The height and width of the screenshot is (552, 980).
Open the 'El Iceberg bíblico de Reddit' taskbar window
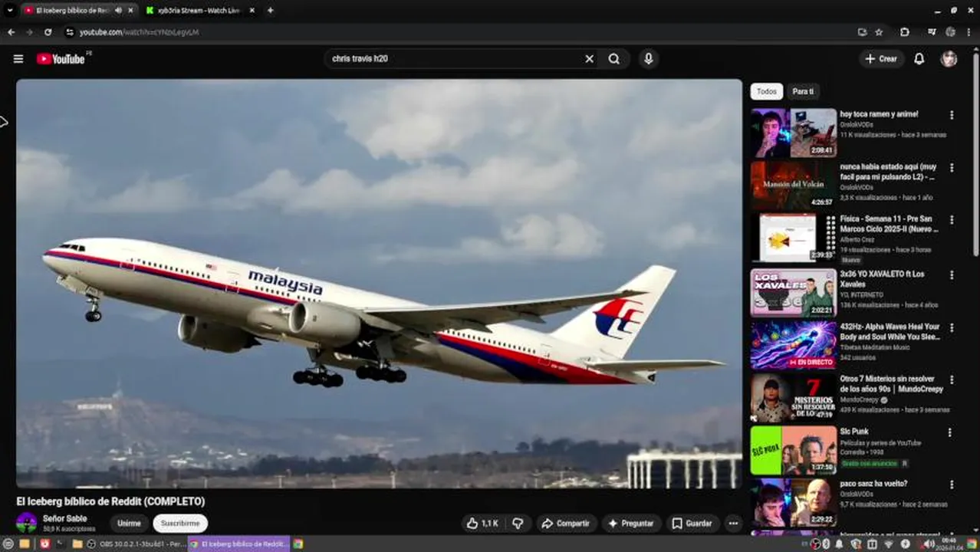tap(239, 544)
